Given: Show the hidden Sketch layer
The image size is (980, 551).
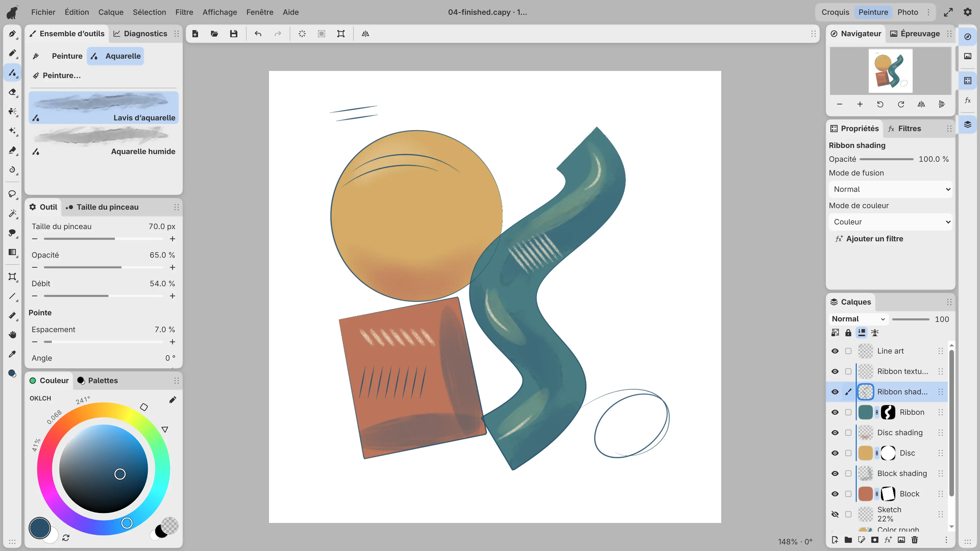Looking at the screenshot, I should coord(835,514).
